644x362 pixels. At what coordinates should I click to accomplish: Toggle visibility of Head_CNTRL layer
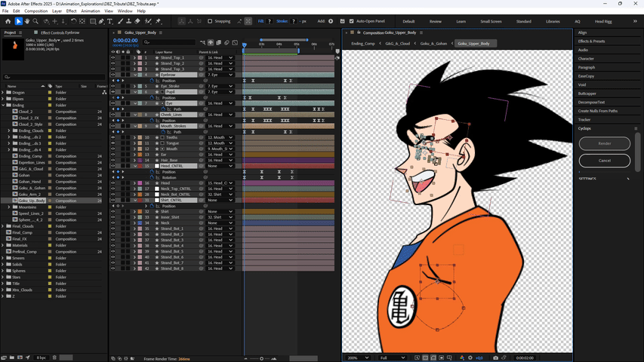click(x=113, y=166)
